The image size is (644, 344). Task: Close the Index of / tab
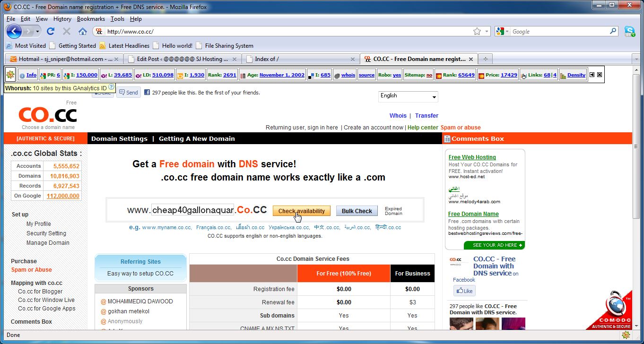(353, 59)
